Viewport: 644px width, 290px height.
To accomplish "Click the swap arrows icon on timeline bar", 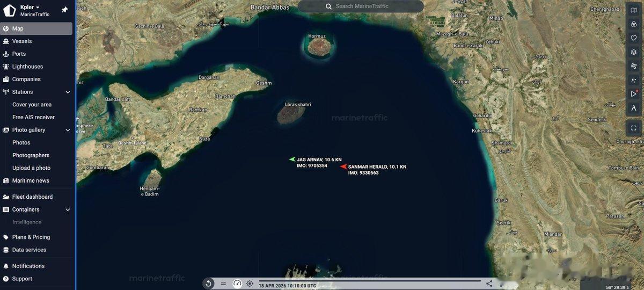I will [223, 284].
